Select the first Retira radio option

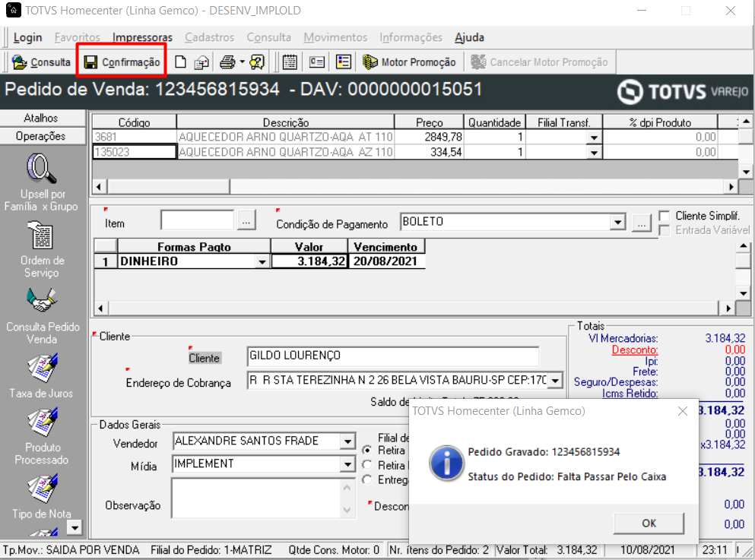coord(367,451)
